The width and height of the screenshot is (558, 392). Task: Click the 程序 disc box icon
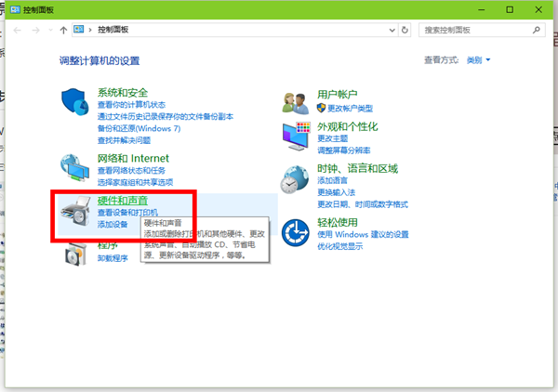coord(76,254)
